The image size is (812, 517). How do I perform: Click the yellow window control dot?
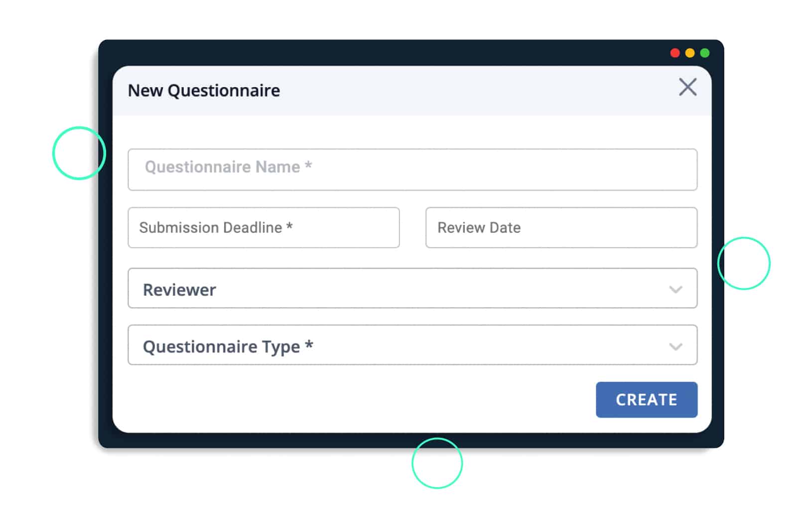click(690, 53)
